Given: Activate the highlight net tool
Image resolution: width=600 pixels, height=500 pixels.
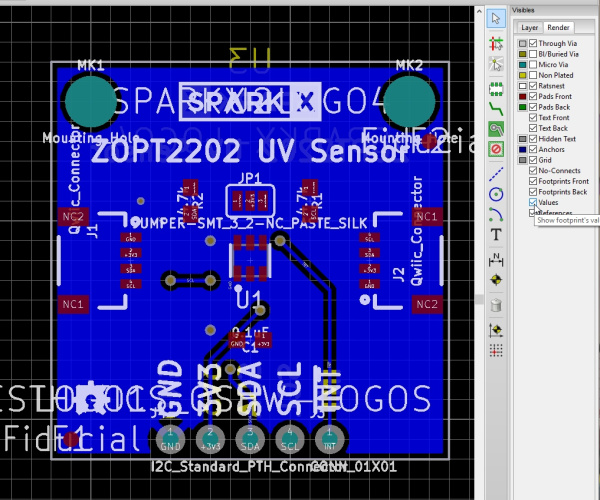Looking at the screenshot, I should tap(496, 44).
